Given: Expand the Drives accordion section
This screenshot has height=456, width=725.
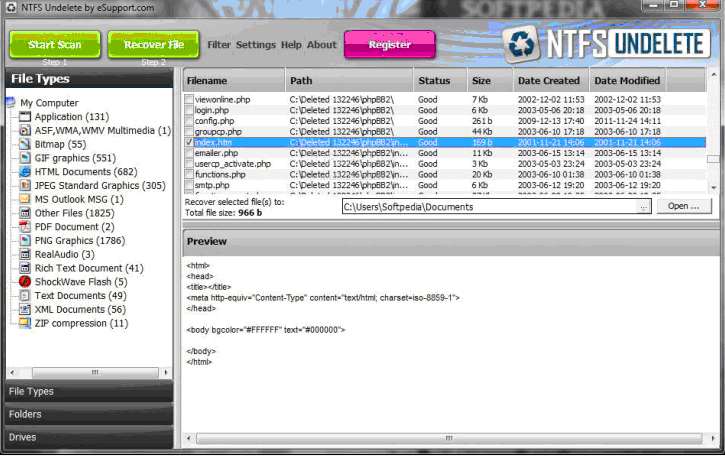Looking at the screenshot, I should (90, 437).
